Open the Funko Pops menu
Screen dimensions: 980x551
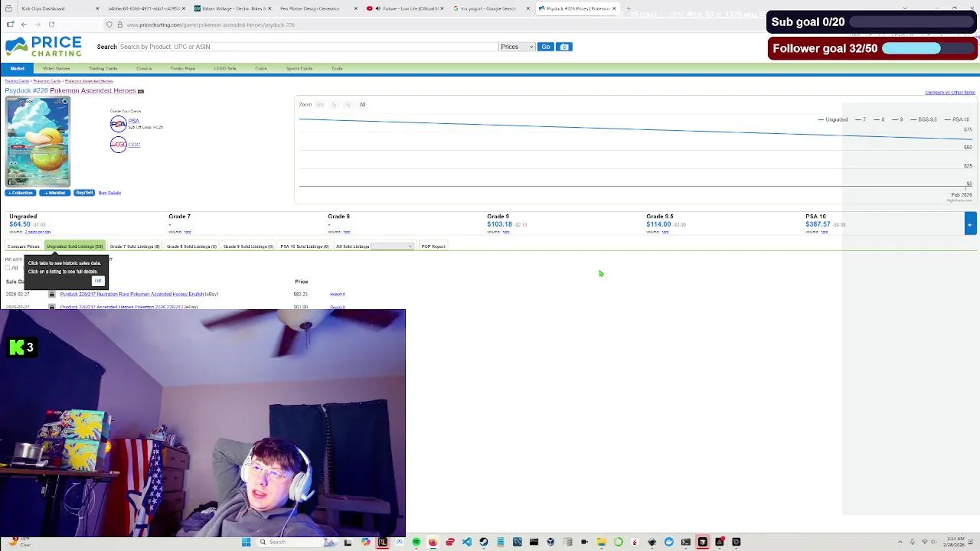click(x=183, y=68)
